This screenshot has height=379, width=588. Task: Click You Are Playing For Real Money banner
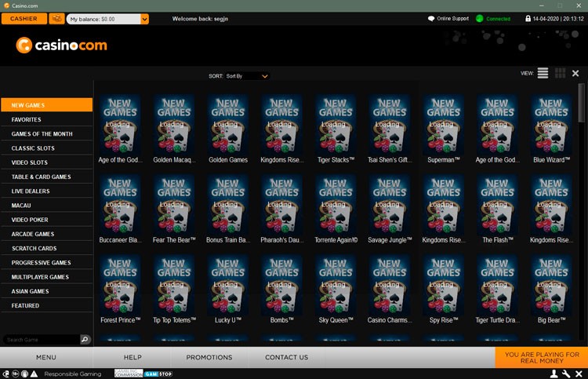(x=542, y=357)
